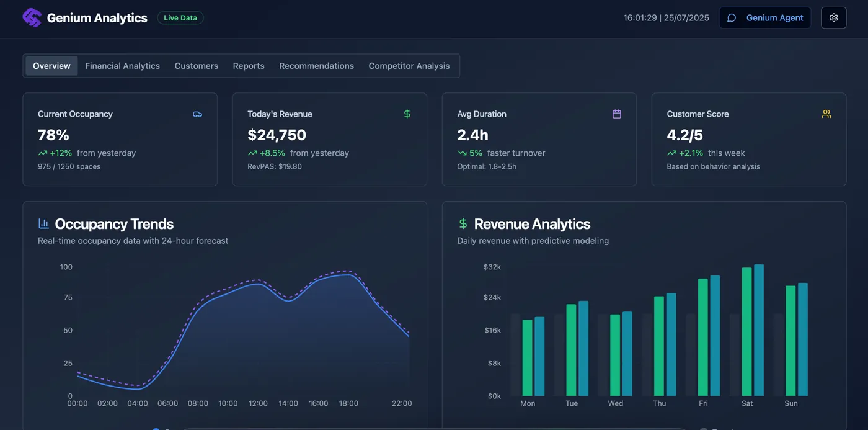
Task: Click the 18:00 label on occupancy chart
Action: point(348,403)
